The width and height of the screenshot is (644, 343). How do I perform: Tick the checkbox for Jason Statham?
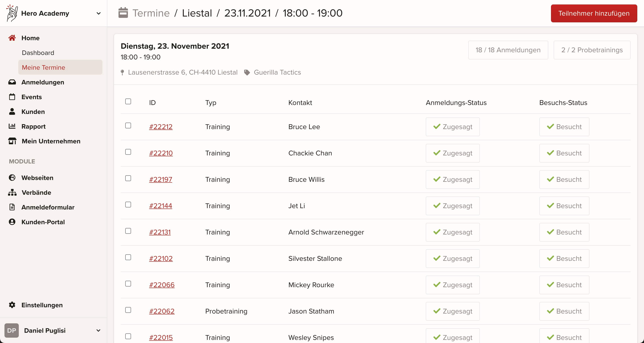pos(128,310)
